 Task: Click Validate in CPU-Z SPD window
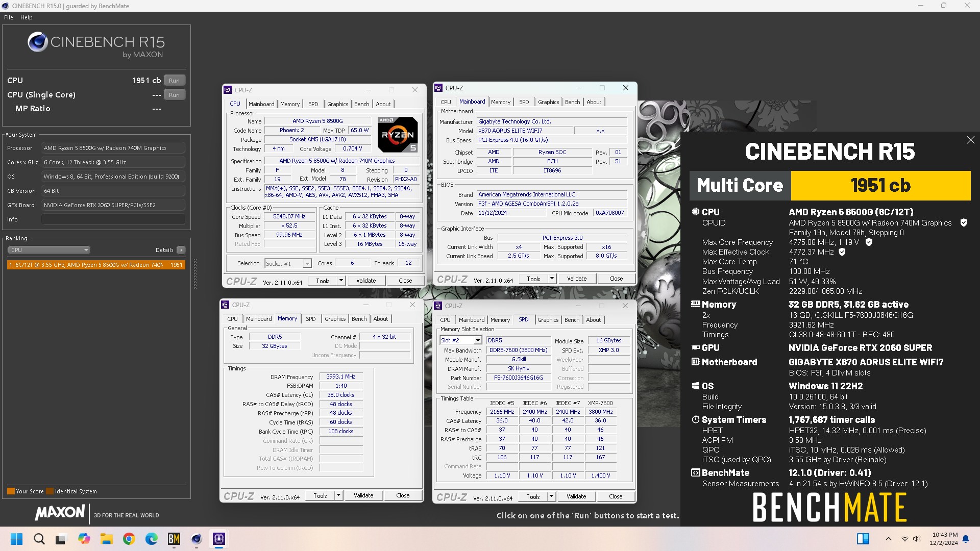pos(576,496)
